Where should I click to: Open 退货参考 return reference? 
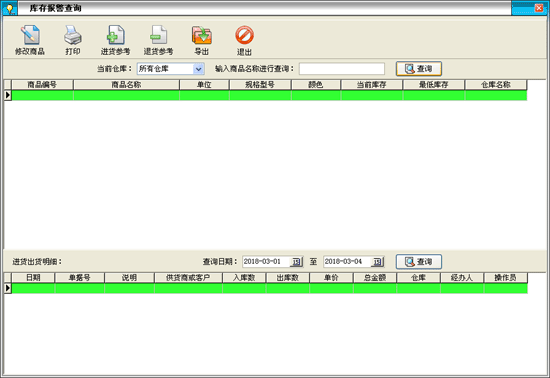tap(158, 40)
